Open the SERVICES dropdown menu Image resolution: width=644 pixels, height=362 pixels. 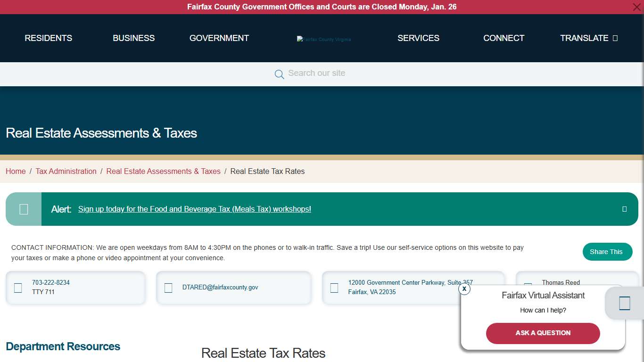click(418, 38)
